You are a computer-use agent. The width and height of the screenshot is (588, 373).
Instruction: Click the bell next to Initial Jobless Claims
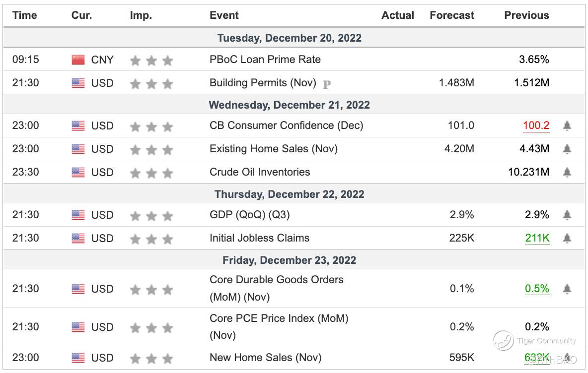[x=567, y=239]
